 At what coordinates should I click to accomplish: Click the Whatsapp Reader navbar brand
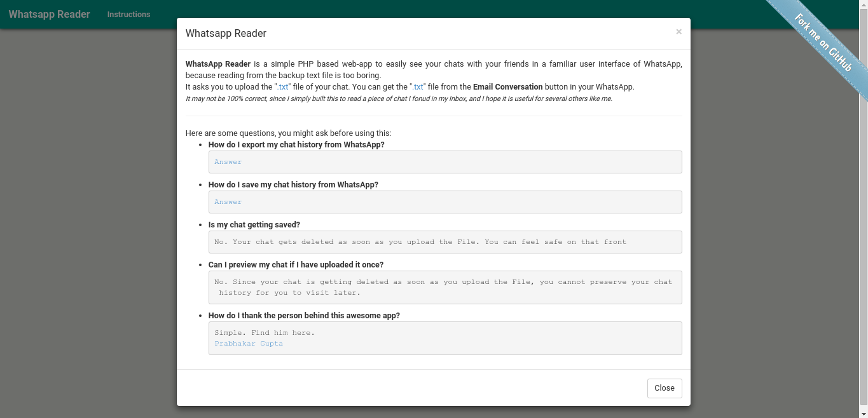[x=49, y=14]
